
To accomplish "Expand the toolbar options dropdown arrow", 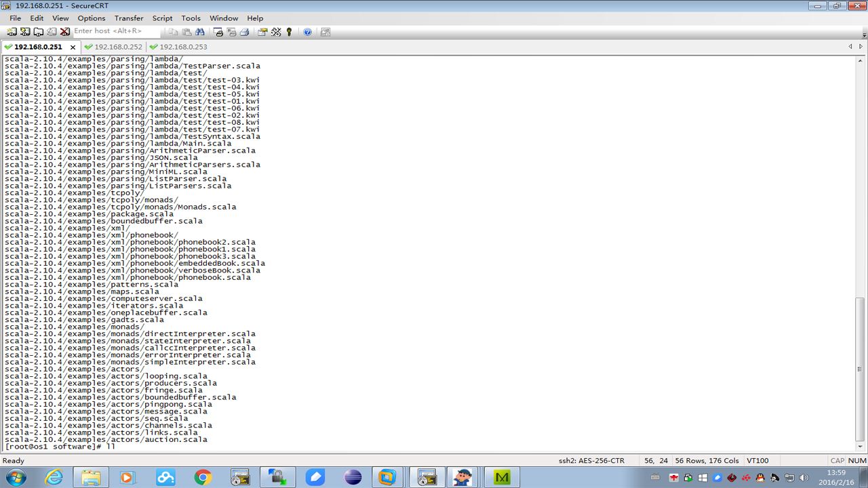I will tap(864, 34).
